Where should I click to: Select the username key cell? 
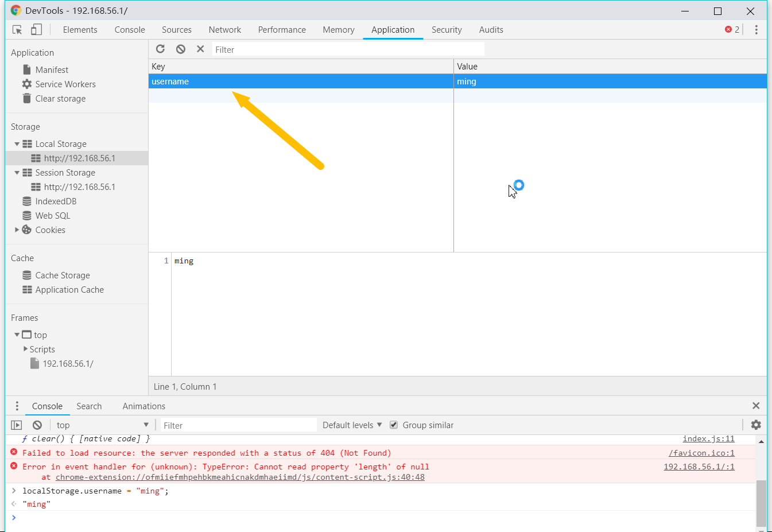301,81
